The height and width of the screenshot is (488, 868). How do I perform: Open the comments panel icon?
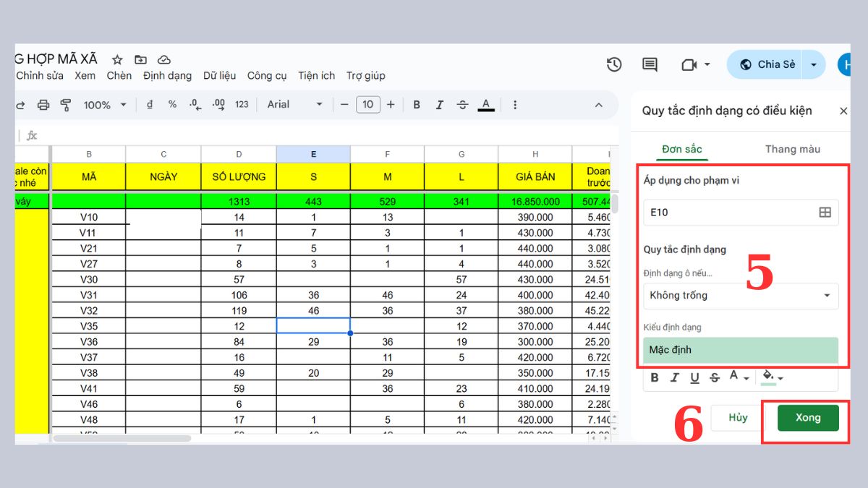coord(650,64)
